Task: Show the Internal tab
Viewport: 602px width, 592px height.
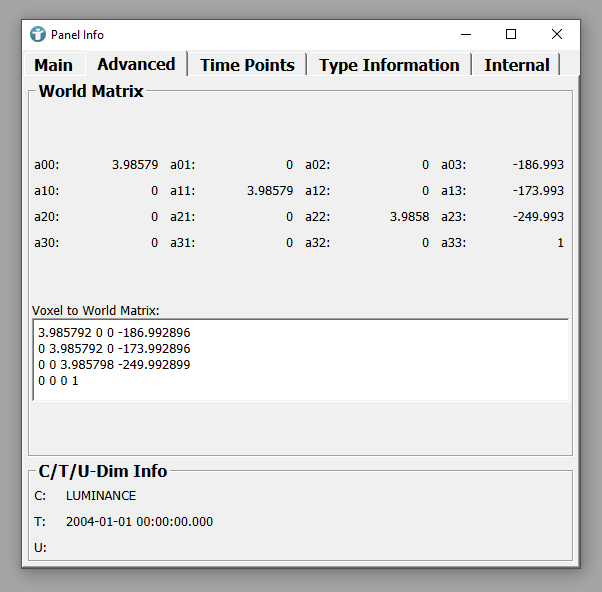Action: tap(516, 65)
